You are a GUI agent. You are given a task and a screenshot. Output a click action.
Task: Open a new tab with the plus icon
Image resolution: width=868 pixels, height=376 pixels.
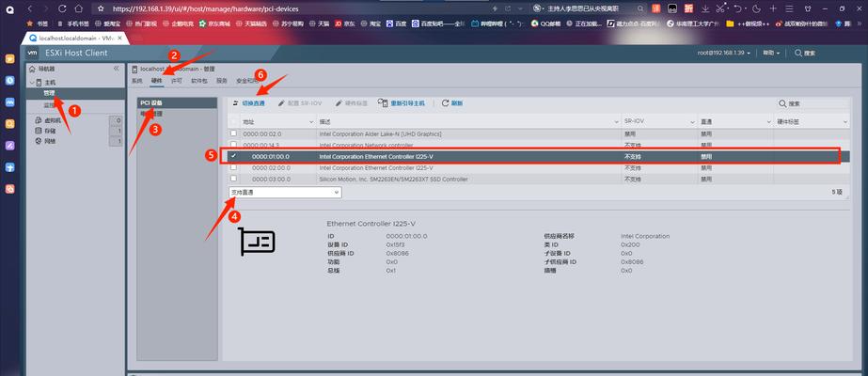point(773,8)
